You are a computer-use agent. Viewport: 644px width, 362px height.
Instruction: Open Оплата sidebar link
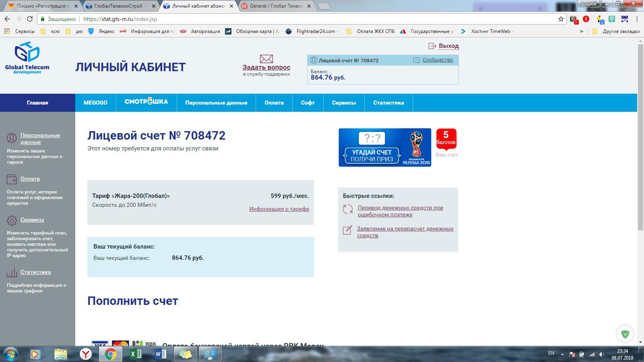pyautogui.click(x=30, y=179)
